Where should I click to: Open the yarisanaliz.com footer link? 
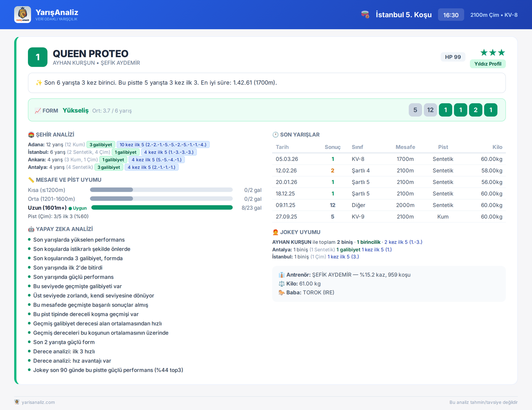click(x=38, y=402)
